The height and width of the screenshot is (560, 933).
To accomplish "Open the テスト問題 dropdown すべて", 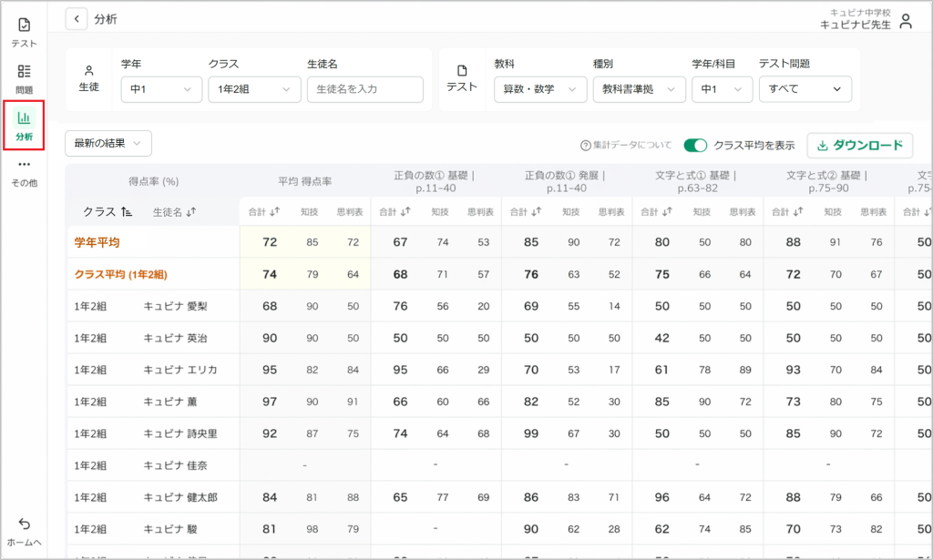I will click(x=805, y=89).
